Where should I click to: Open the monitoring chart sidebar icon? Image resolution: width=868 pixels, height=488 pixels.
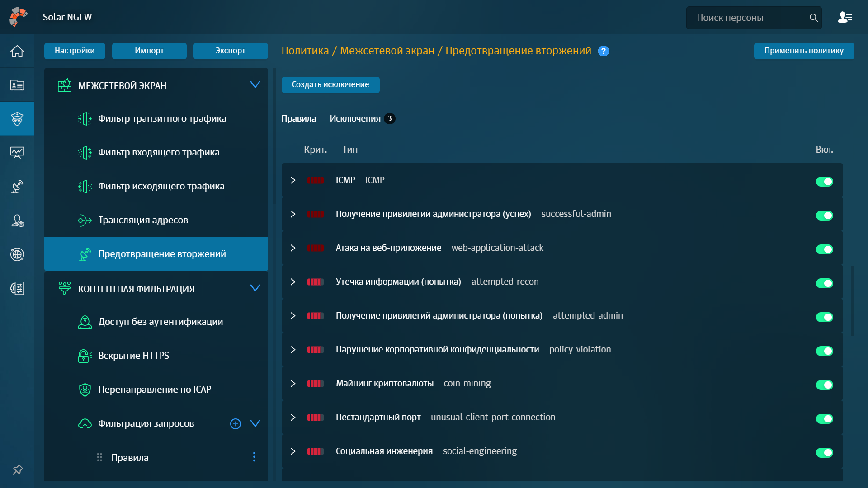point(17,153)
